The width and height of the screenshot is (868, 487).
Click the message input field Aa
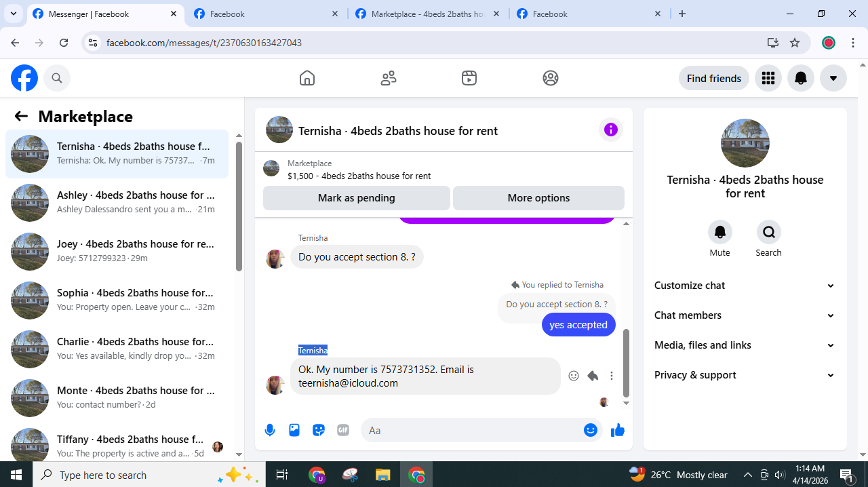(471, 430)
